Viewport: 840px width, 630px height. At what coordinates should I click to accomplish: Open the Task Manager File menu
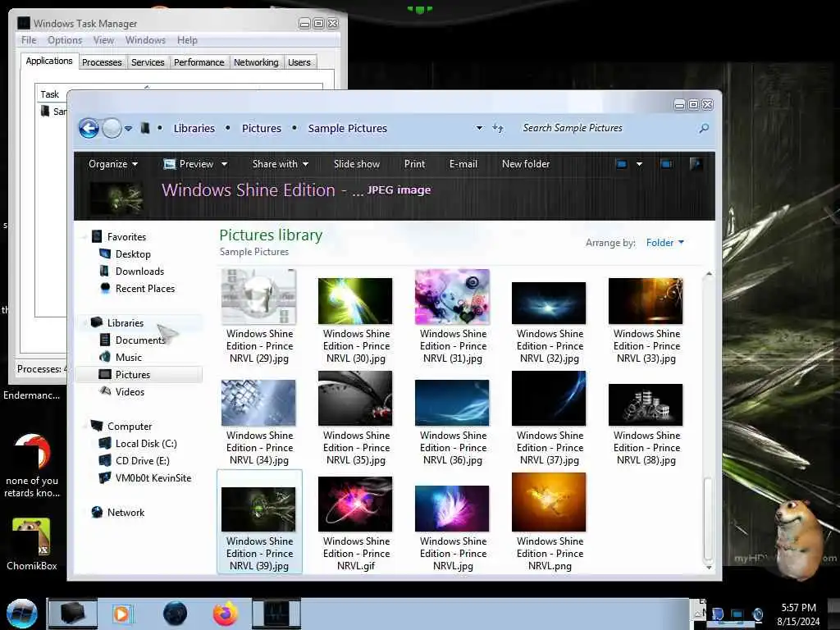29,40
